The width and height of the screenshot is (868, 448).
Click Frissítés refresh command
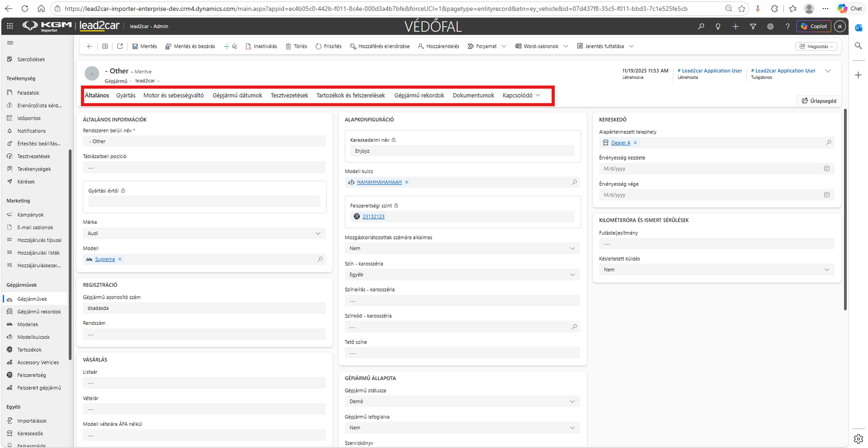(x=328, y=46)
